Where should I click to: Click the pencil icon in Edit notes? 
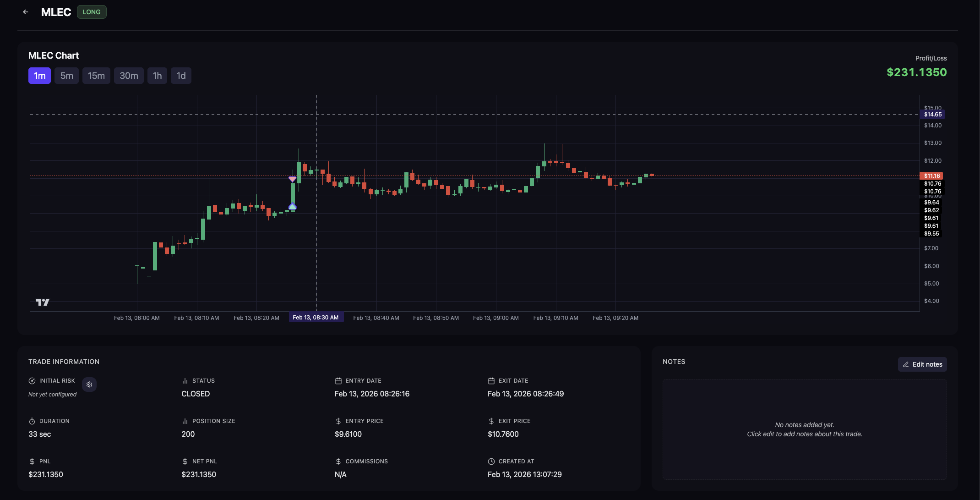coord(906,364)
